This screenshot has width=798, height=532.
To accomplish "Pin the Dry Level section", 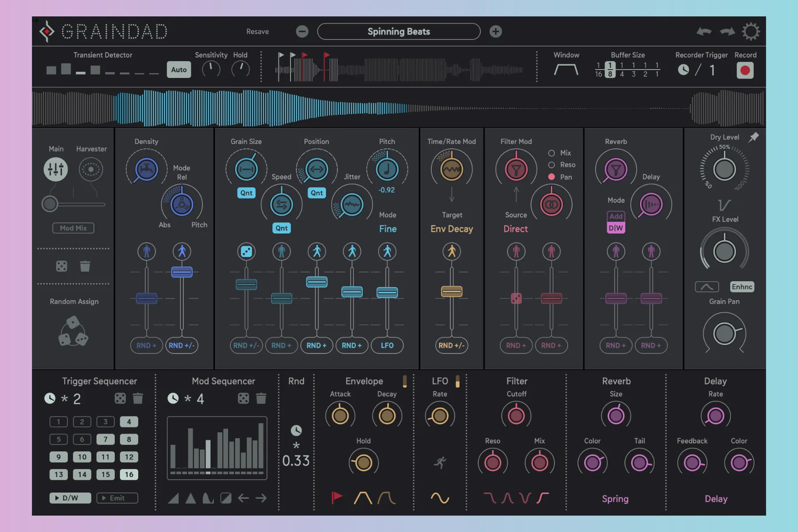I will [754, 137].
